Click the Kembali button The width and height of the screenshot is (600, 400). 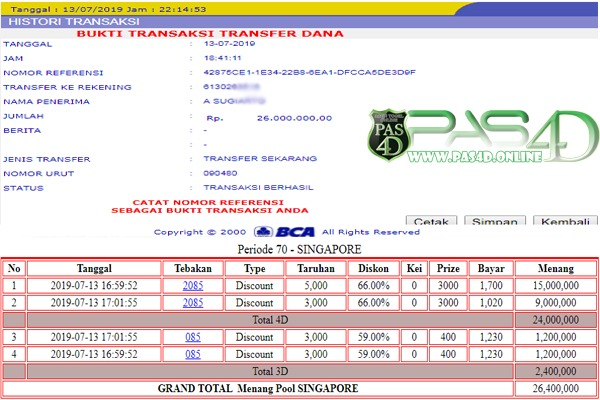tap(565, 220)
